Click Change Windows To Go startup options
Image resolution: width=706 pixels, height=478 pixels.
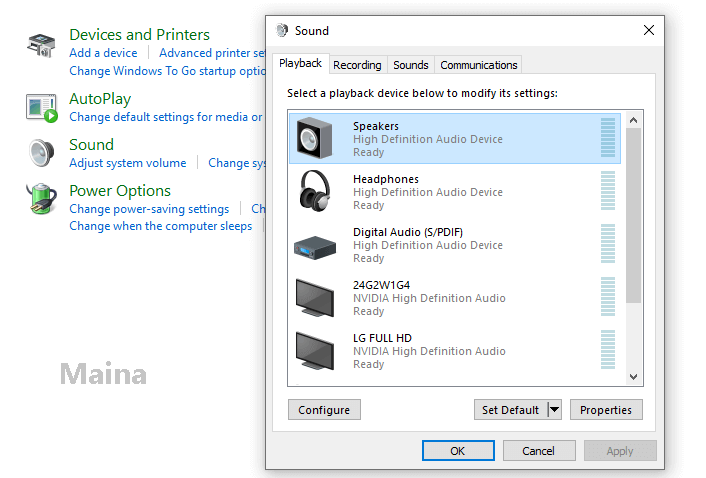click(x=167, y=71)
